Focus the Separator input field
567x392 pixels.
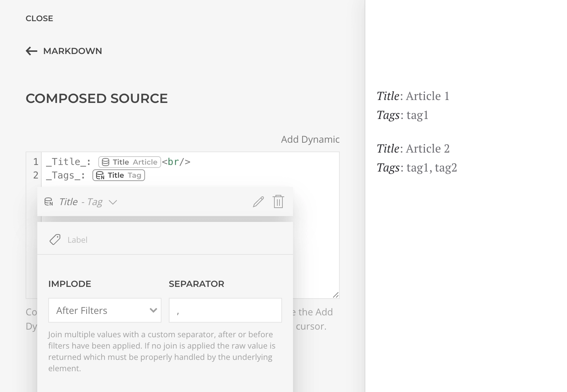click(x=225, y=310)
